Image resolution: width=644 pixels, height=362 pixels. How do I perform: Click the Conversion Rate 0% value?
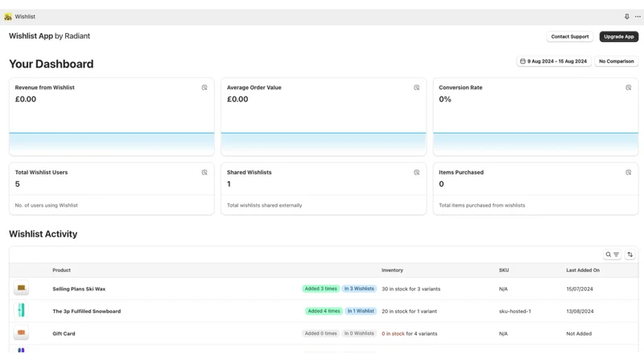point(445,99)
